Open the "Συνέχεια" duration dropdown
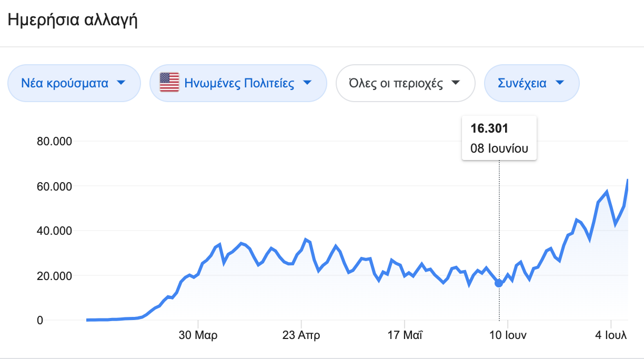Viewport: 644px width, 359px height. click(x=531, y=83)
